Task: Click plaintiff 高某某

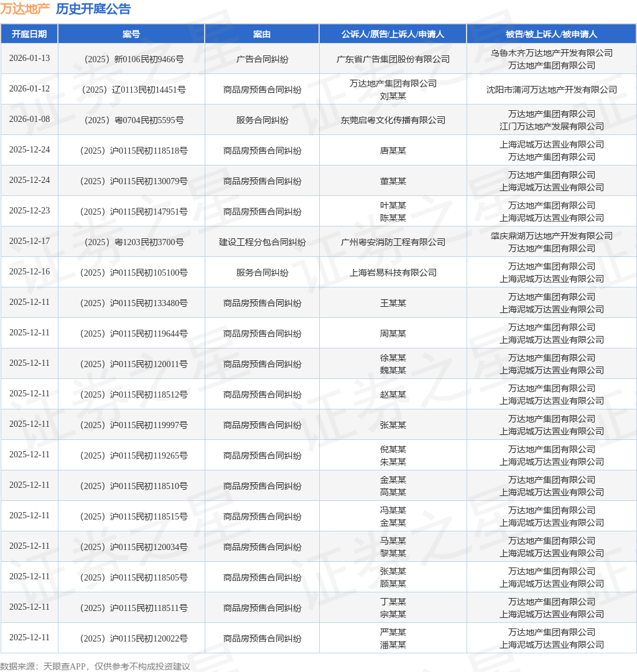Action: (x=393, y=492)
